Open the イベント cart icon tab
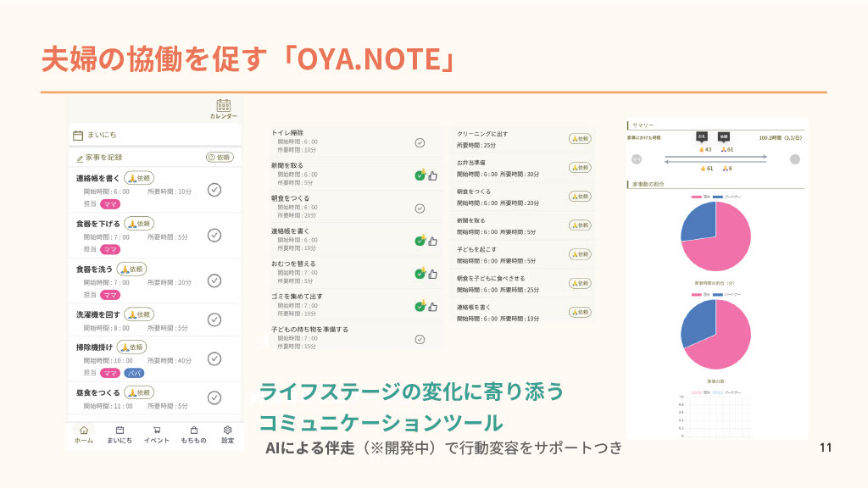This screenshot has height=489, width=868. point(156,431)
